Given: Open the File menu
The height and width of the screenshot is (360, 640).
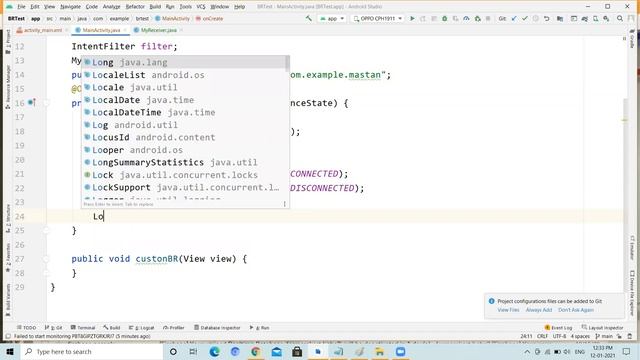Looking at the screenshot, I should (21, 7).
